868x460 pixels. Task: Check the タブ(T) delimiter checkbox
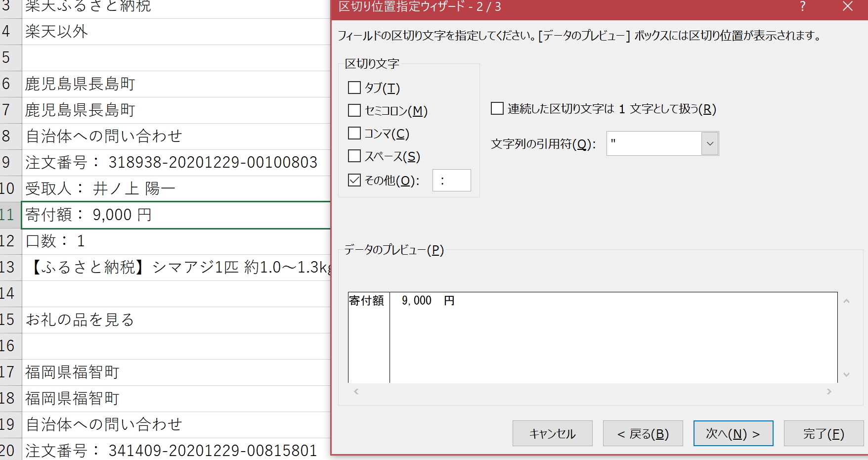pyautogui.click(x=354, y=88)
